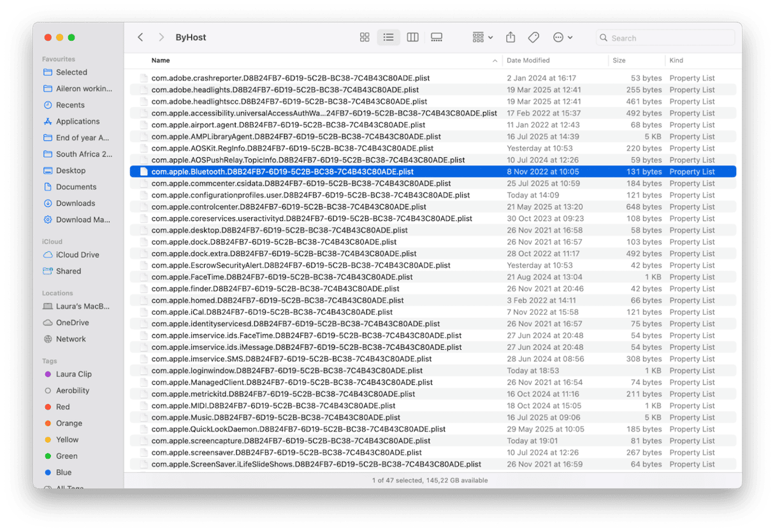The height and width of the screenshot is (532, 775).
Task: Click the ByHost window title
Action: click(191, 38)
